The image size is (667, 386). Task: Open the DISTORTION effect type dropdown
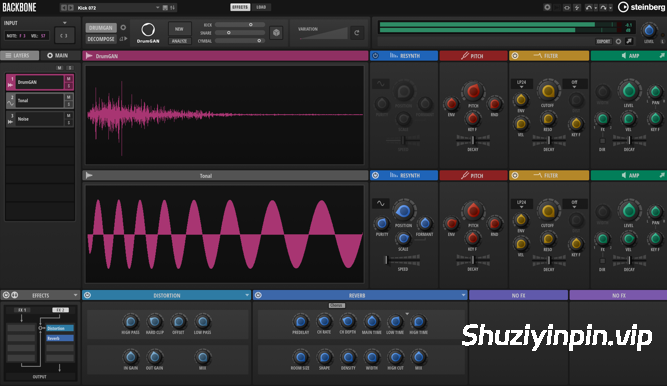click(x=247, y=295)
